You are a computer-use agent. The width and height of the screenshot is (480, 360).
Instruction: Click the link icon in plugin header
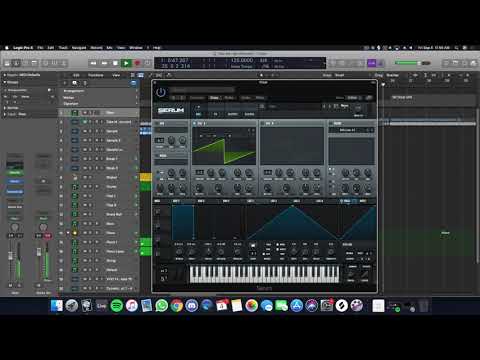click(x=369, y=98)
